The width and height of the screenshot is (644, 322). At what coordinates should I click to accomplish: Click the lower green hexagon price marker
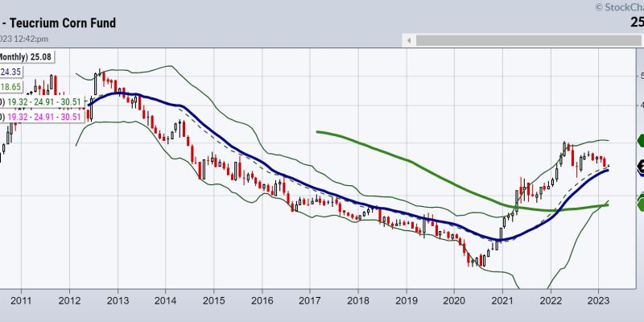pyautogui.click(x=639, y=201)
